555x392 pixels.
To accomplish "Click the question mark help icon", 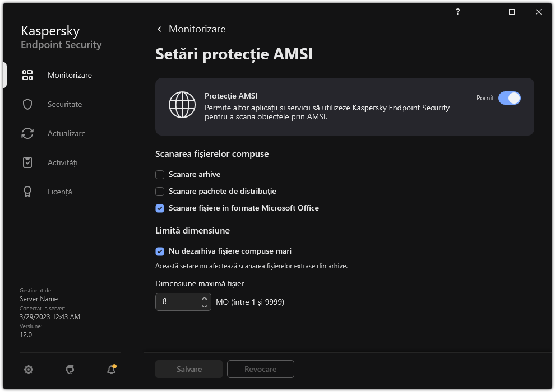I will pos(458,12).
